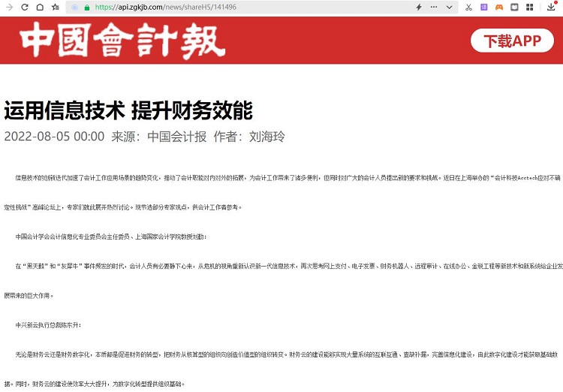
Task: Open the three-dots more options in address bar
Action: (435, 7)
